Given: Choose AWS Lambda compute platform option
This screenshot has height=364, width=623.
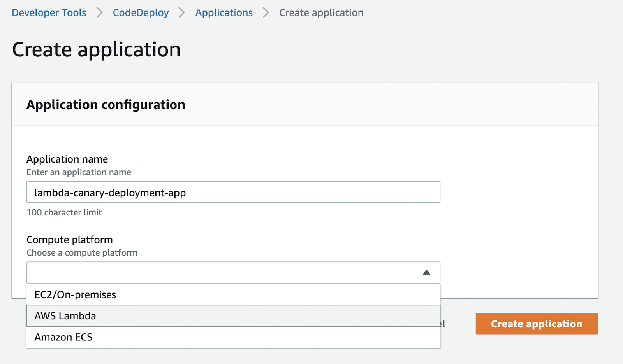Looking at the screenshot, I should (x=233, y=316).
